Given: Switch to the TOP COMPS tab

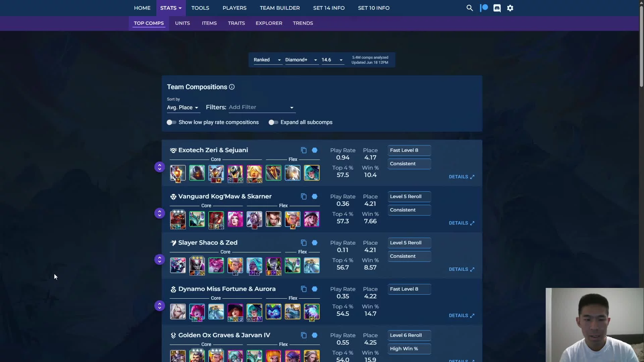Looking at the screenshot, I should point(149,23).
